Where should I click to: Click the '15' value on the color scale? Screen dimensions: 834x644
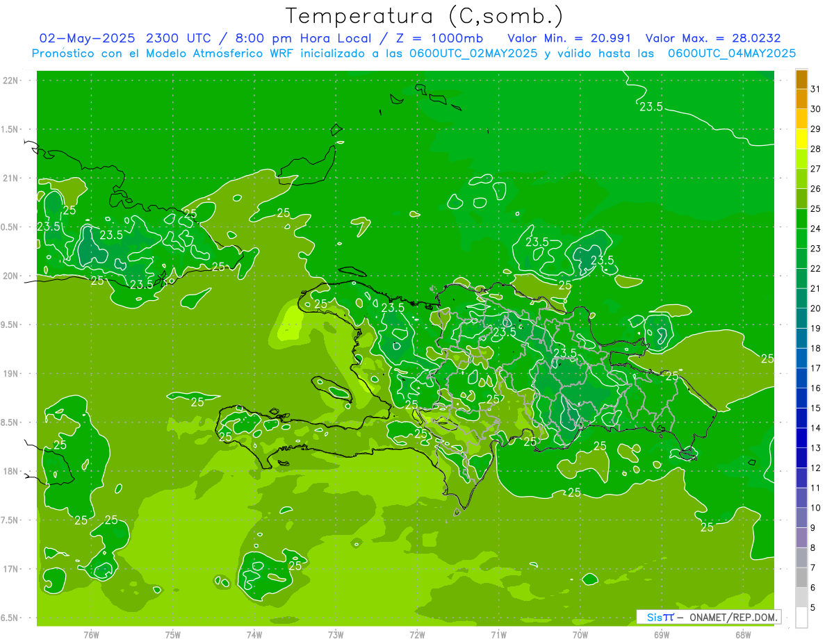(x=816, y=408)
